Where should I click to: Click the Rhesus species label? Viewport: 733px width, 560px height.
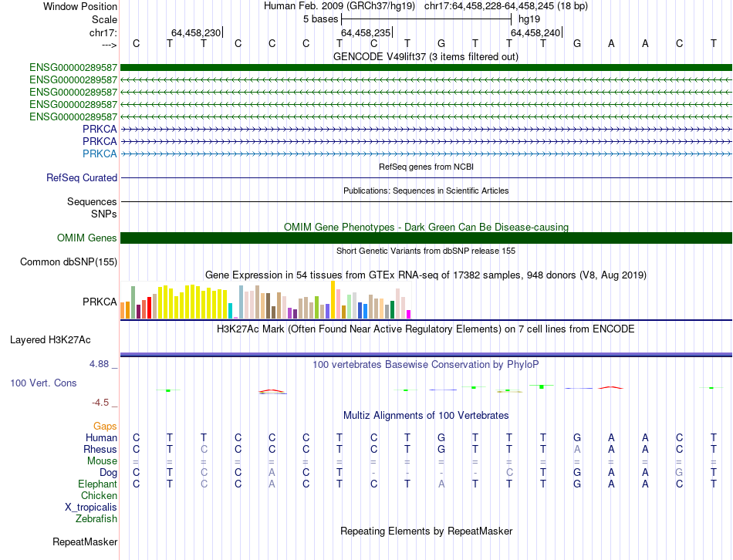point(100,449)
